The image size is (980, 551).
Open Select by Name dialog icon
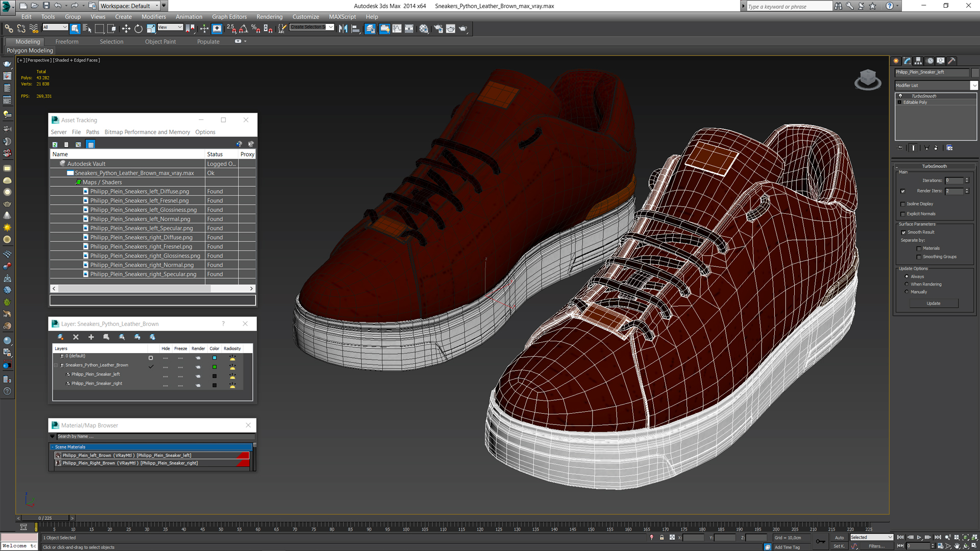tap(87, 29)
